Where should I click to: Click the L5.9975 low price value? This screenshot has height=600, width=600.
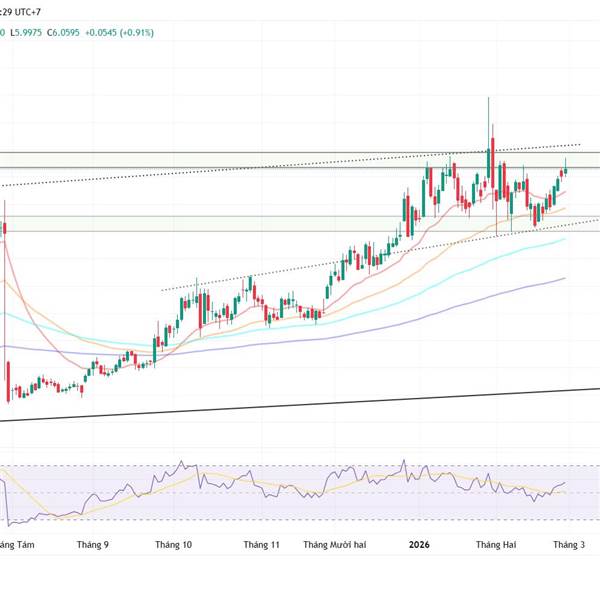click(x=26, y=33)
